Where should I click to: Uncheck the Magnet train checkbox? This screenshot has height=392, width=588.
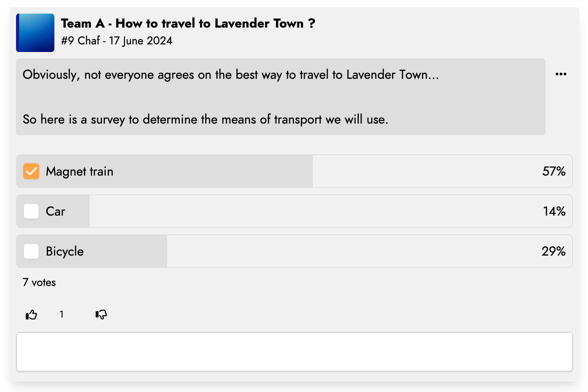pos(31,171)
